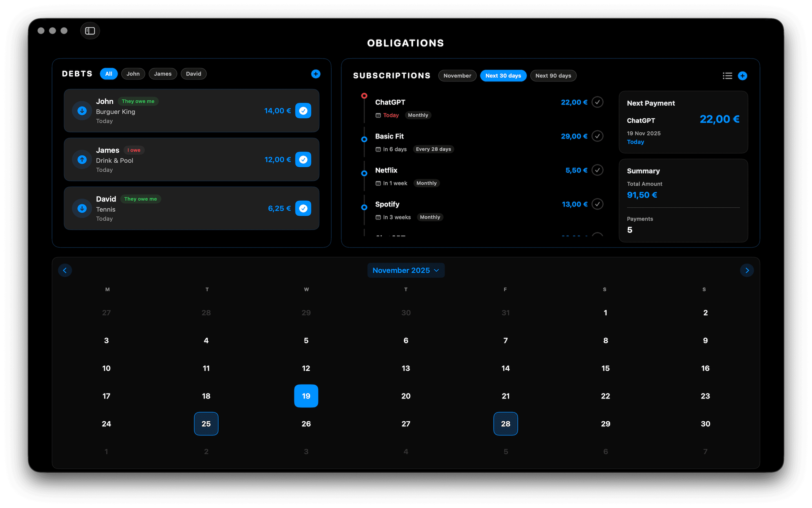812x508 pixels.
Task: Filter debts by James
Action: (163, 74)
